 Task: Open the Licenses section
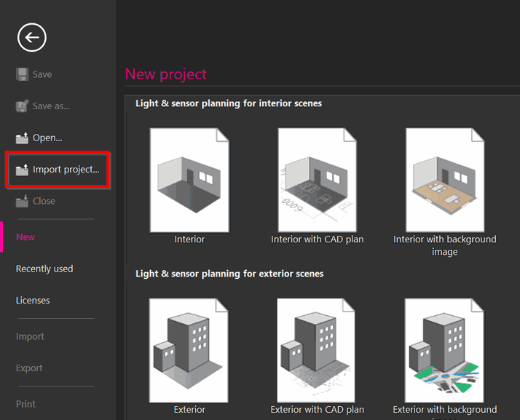(33, 301)
